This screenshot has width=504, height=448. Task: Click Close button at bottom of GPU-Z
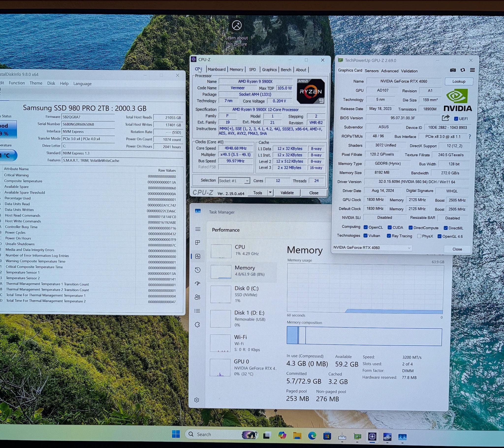[457, 249]
